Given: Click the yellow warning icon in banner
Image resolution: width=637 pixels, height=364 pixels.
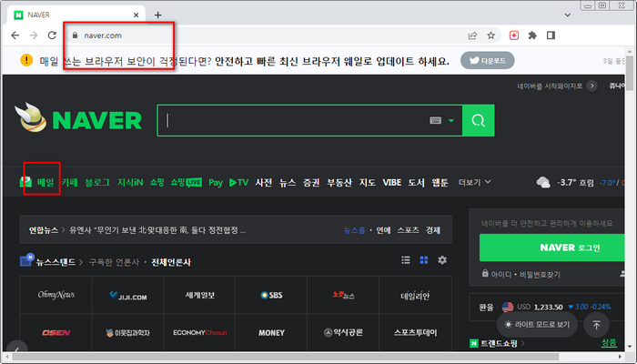Looking at the screenshot, I should point(26,61).
